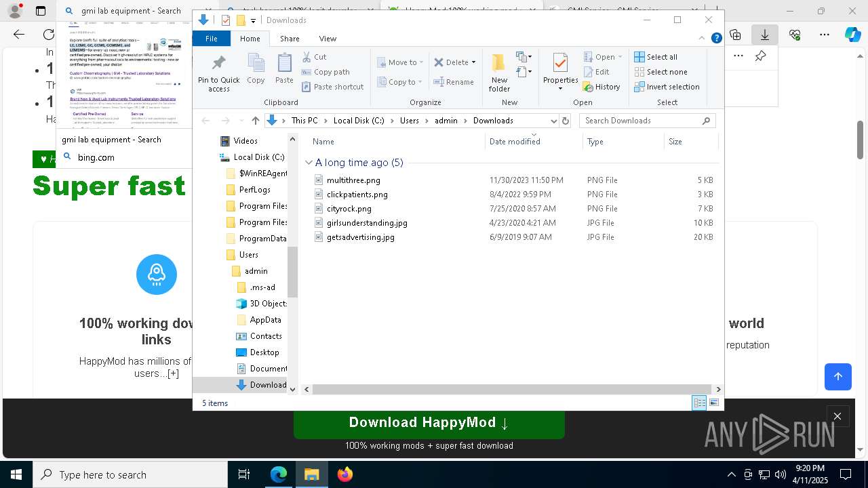Switch to Large icons view layout

coord(713,403)
